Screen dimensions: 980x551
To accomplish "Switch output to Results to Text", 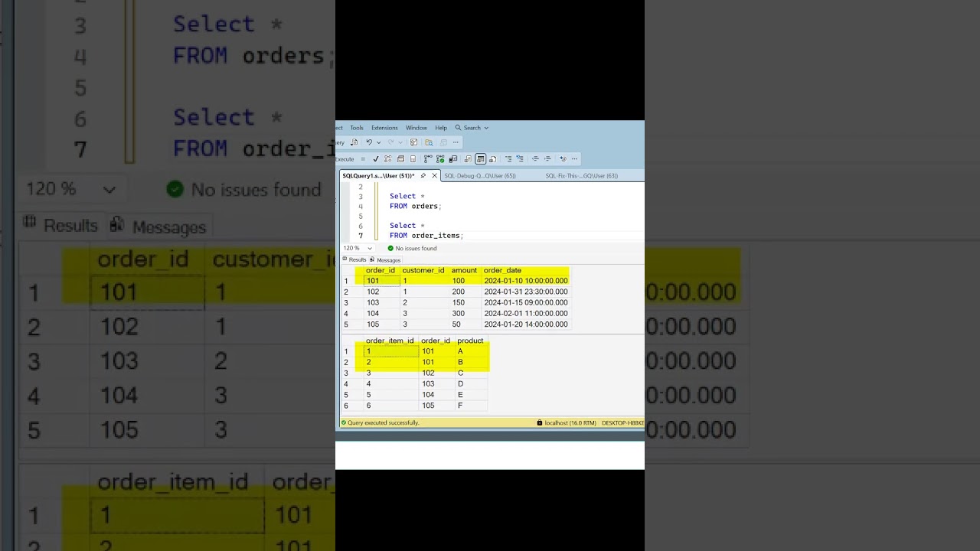I will coord(468,159).
